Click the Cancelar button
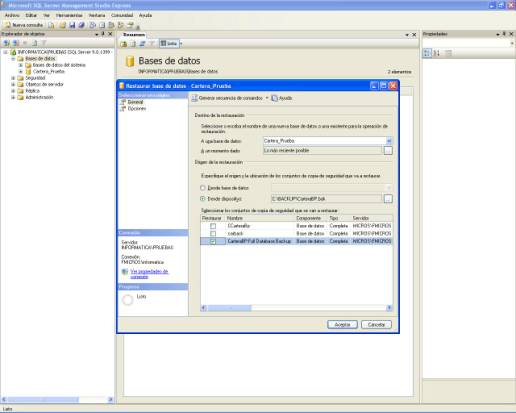Image resolution: width=516 pixels, height=413 pixels. (x=376, y=325)
